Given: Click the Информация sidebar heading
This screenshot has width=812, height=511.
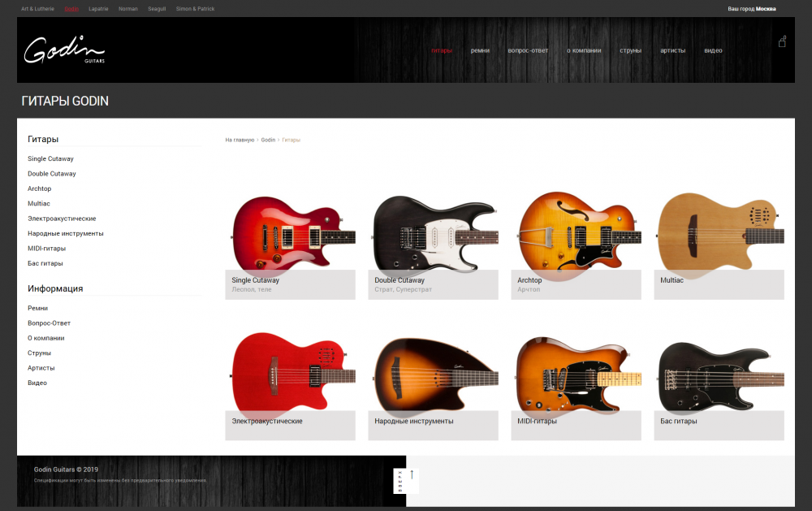Looking at the screenshot, I should coord(55,288).
